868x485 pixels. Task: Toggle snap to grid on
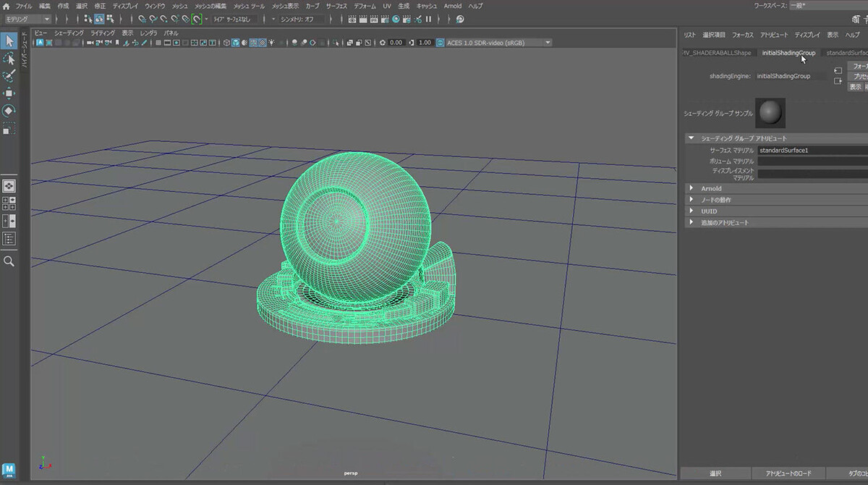point(142,19)
